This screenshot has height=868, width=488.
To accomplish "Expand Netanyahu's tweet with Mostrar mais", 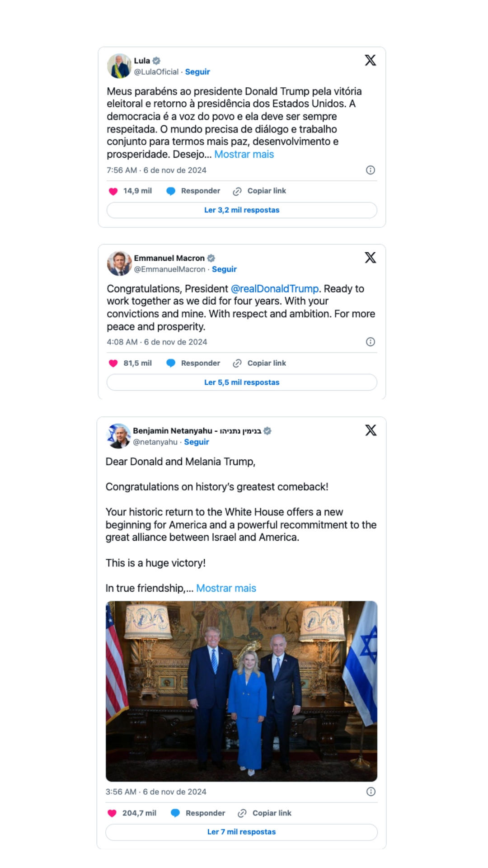I will 226,588.
